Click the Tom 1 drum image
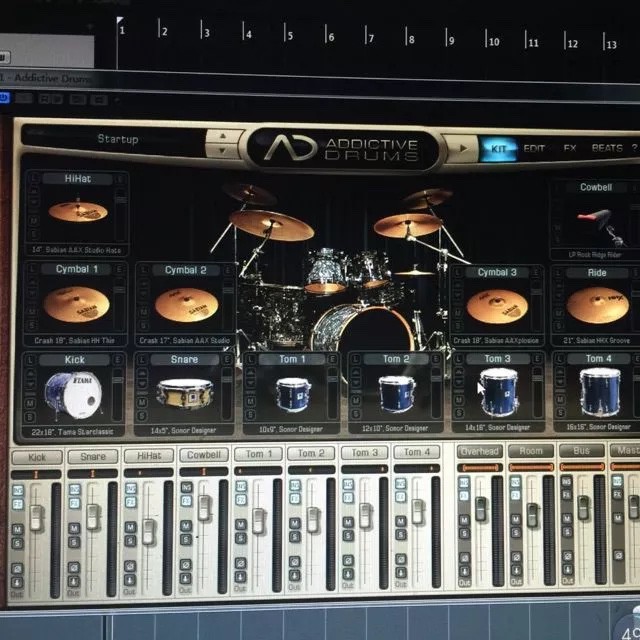Image resolution: width=640 pixels, height=640 pixels. (292, 394)
